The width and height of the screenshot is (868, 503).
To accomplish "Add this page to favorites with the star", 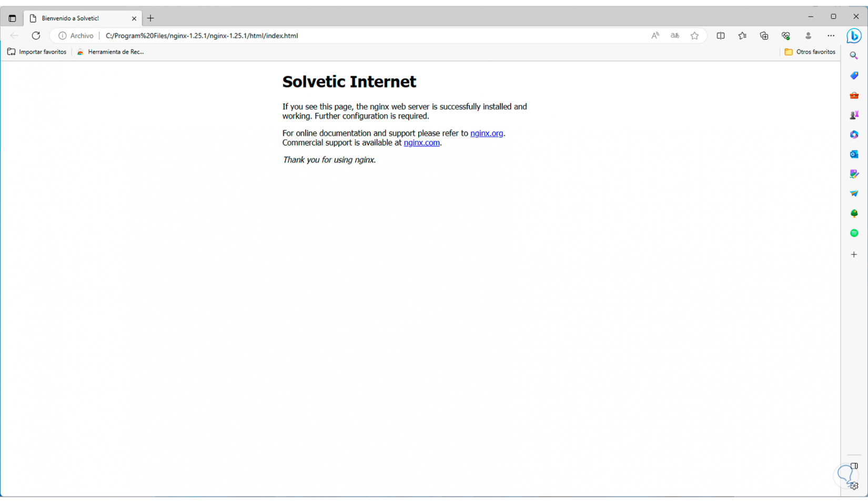I will 695,36.
